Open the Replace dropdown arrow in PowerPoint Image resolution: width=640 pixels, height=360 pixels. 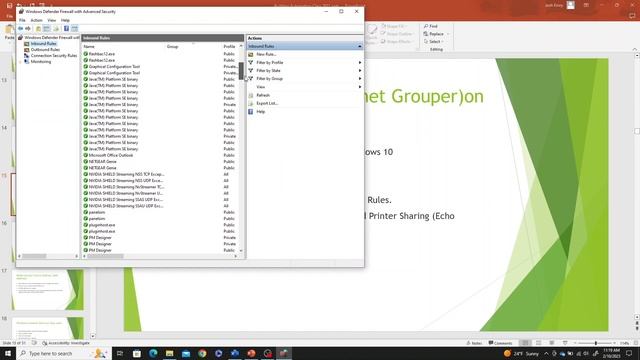pyautogui.click(x=448, y=34)
